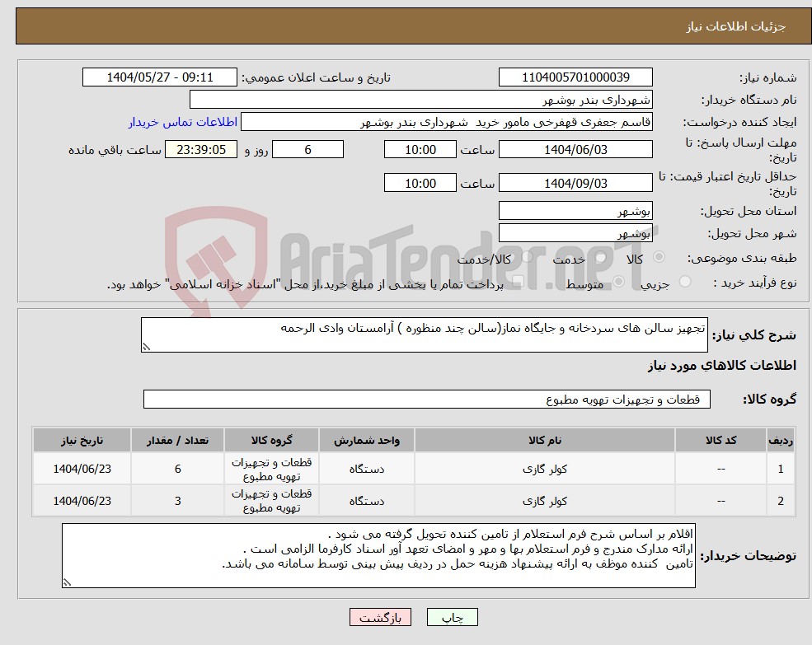Screen dimensions: 812x645
Task: Select the خدمت radio button
Action: tap(601, 257)
